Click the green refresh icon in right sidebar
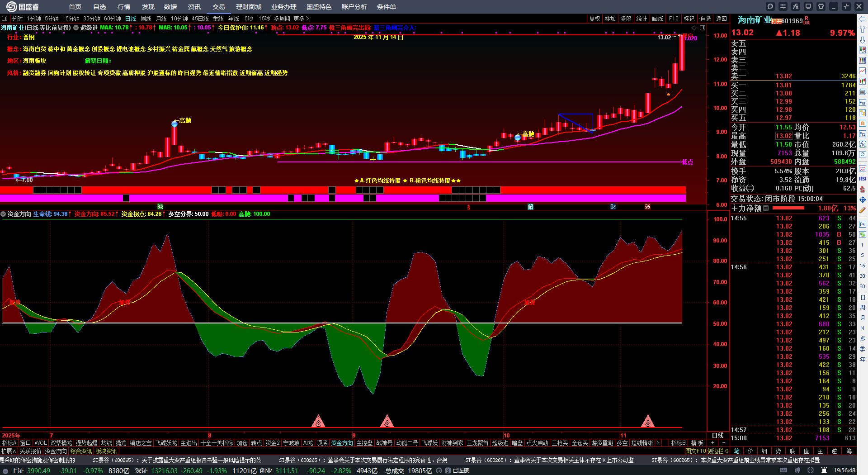The width and height of the screenshot is (868, 475). click(x=863, y=234)
